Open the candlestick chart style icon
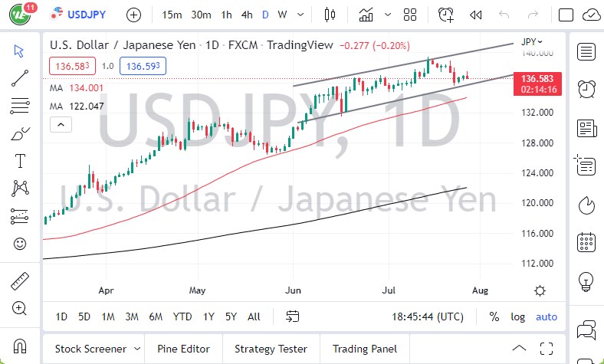Screen dimensions: 604x364 pos(330,15)
